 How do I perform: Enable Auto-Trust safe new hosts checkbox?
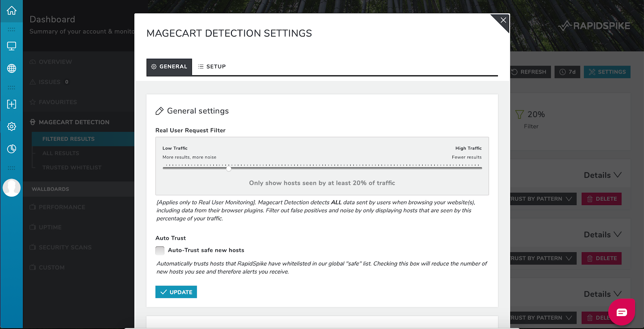(160, 251)
